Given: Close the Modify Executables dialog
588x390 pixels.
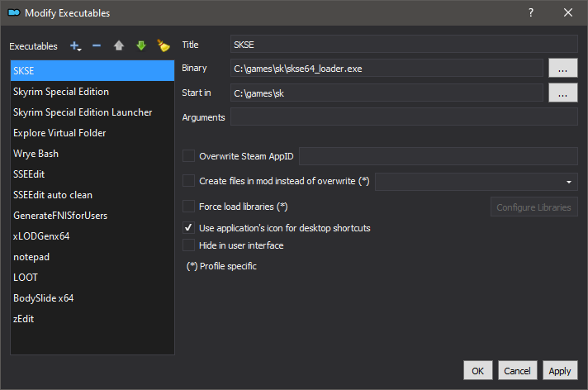Looking at the screenshot, I should coord(568,12).
